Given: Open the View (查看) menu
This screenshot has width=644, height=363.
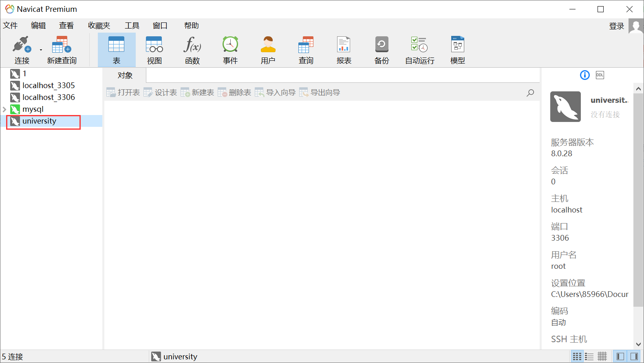Looking at the screenshot, I should [x=66, y=26].
